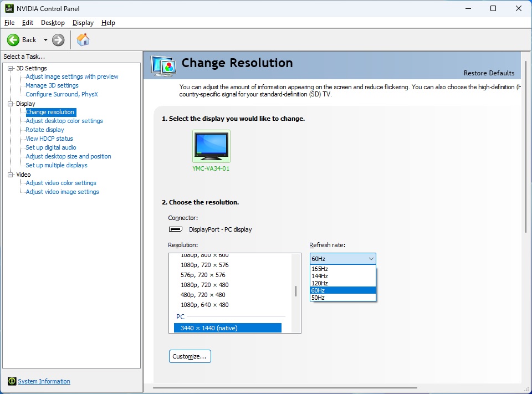Open Adjust desktop color settings
This screenshot has height=394, width=532.
[64, 121]
